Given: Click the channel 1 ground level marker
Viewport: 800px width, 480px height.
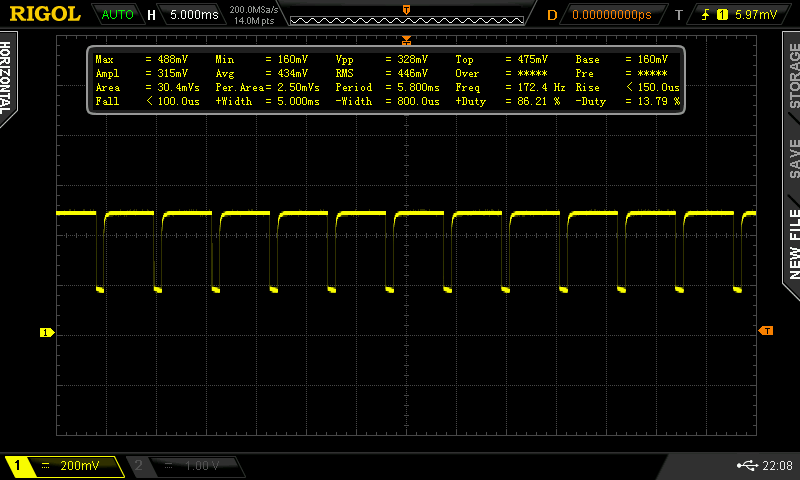Looking at the screenshot, I should (47, 333).
